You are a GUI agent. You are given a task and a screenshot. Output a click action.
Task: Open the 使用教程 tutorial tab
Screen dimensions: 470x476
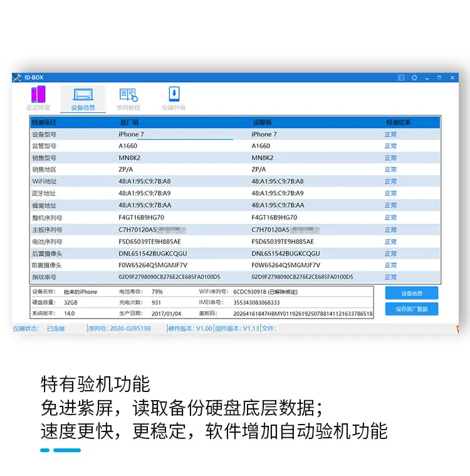tap(128, 99)
